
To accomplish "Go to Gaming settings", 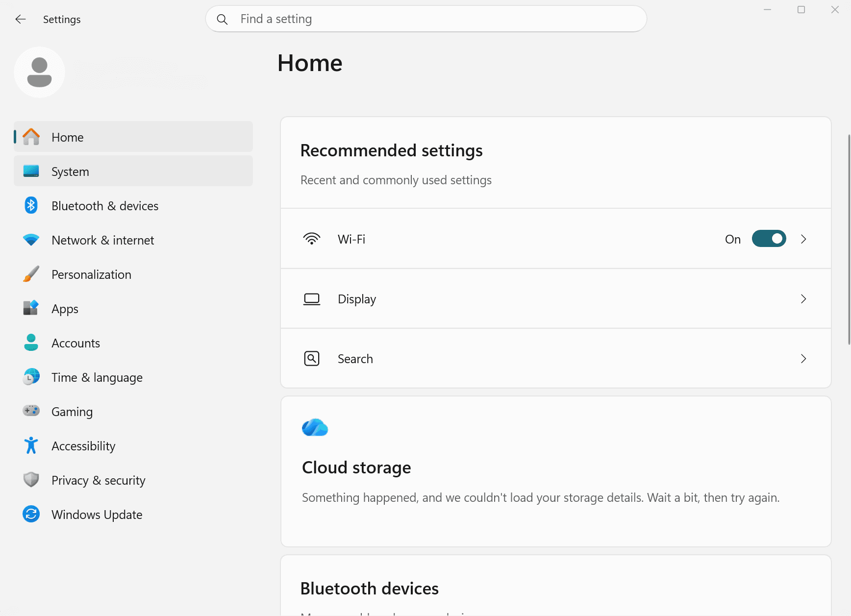I will tap(133, 411).
